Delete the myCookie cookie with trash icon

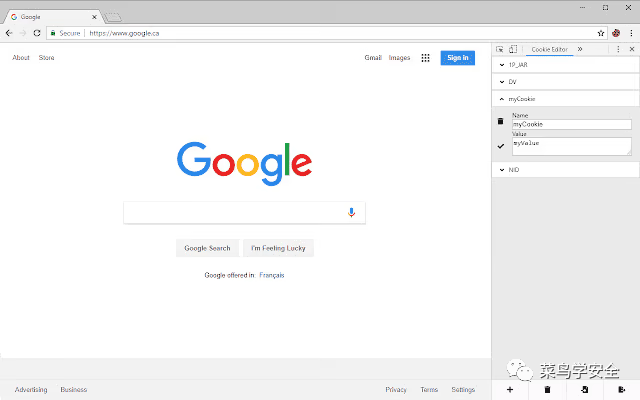500,121
